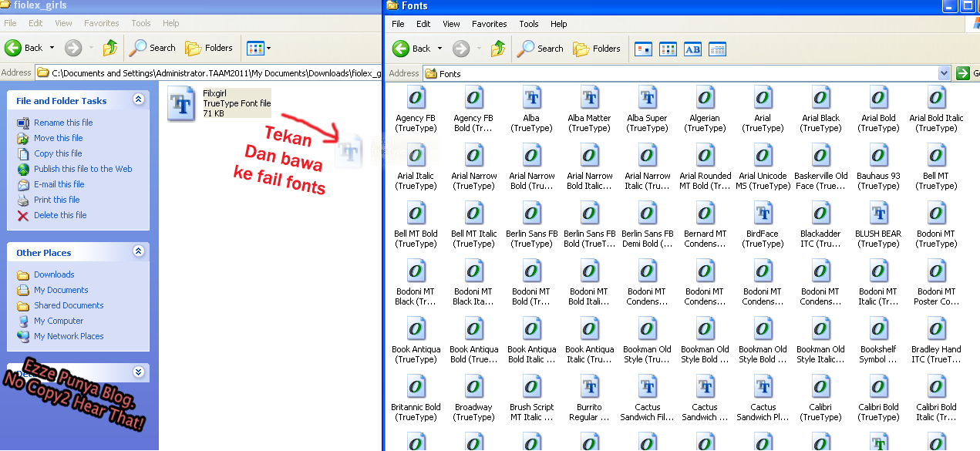Click Print this file link
The width and height of the screenshot is (980, 451).
(x=56, y=200)
